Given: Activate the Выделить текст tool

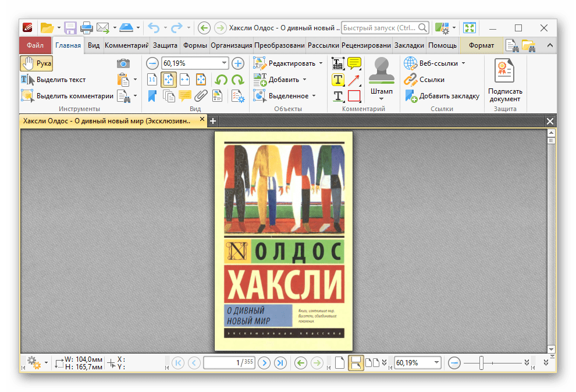Looking at the screenshot, I should [54, 80].
